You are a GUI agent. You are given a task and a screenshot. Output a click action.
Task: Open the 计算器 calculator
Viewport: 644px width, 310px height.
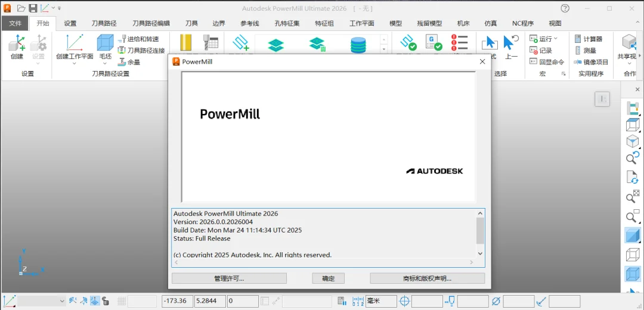[588, 39]
